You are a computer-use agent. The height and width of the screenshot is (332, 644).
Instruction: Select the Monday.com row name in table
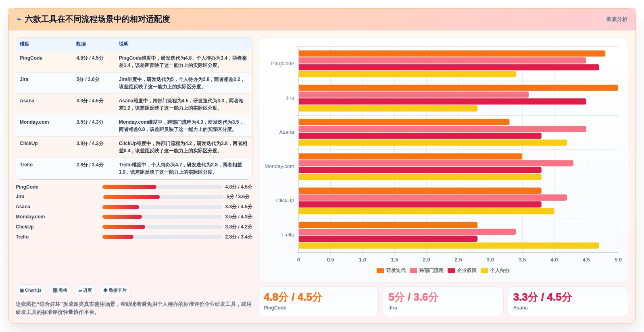tap(34, 122)
